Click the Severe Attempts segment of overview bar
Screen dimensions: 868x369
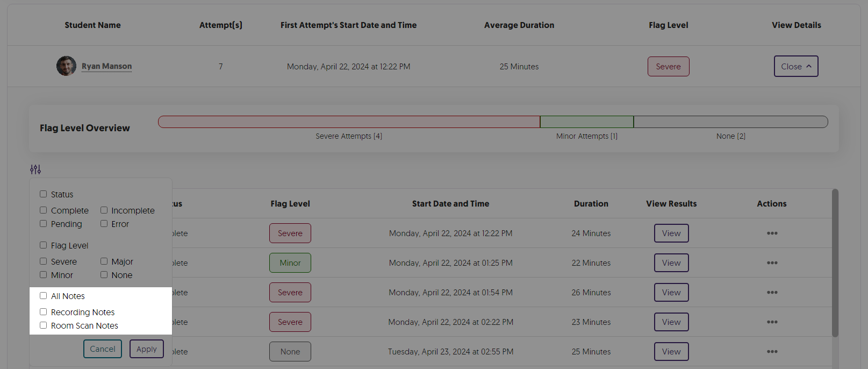(349, 122)
